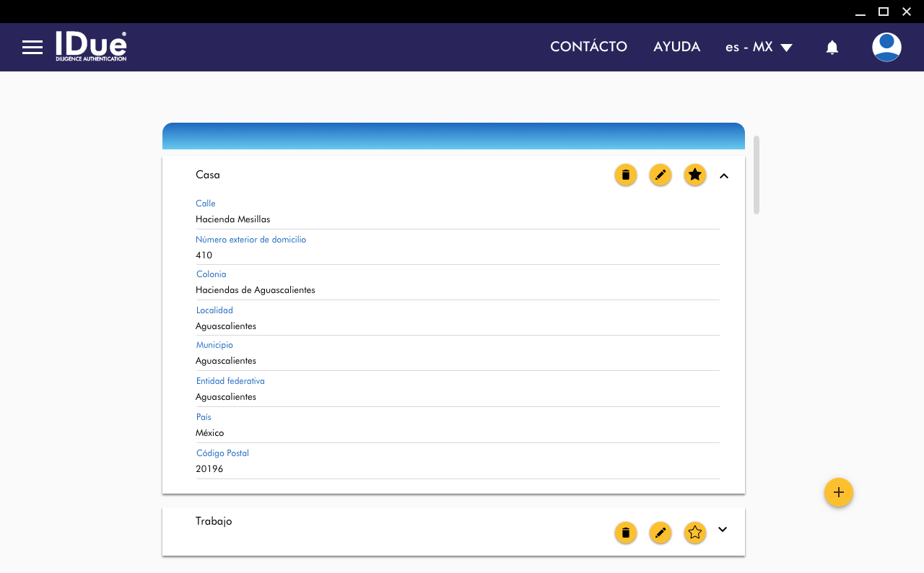Click the Calle field value Hacienda Mesillas
The width and height of the screenshot is (924, 573).
[x=233, y=219]
